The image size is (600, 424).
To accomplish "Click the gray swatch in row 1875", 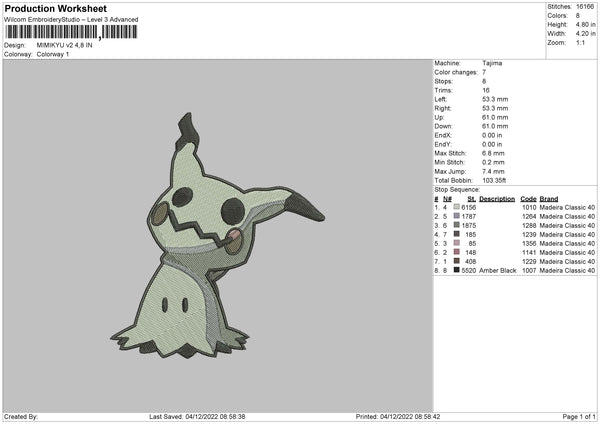I will (456, 225).
